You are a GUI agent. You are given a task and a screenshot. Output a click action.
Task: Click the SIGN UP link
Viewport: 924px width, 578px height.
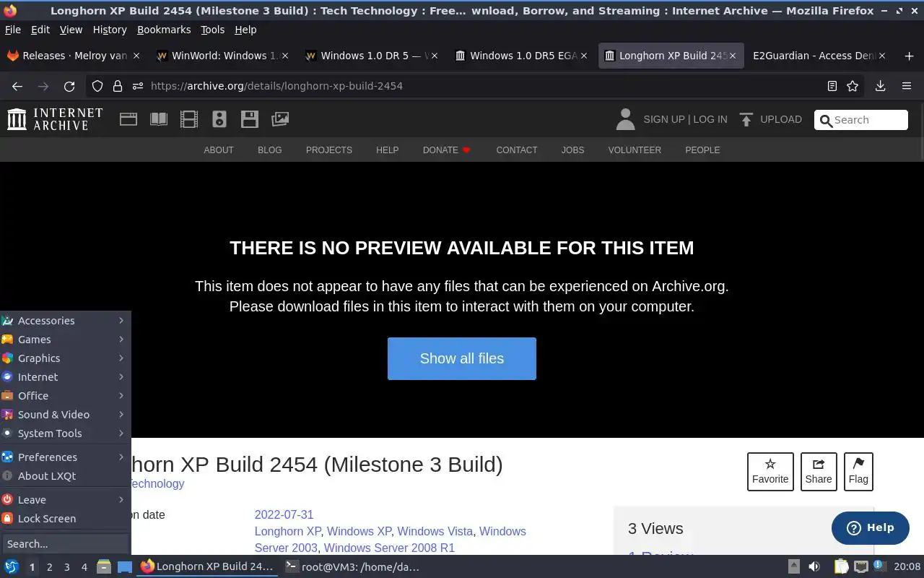point(664,119)
